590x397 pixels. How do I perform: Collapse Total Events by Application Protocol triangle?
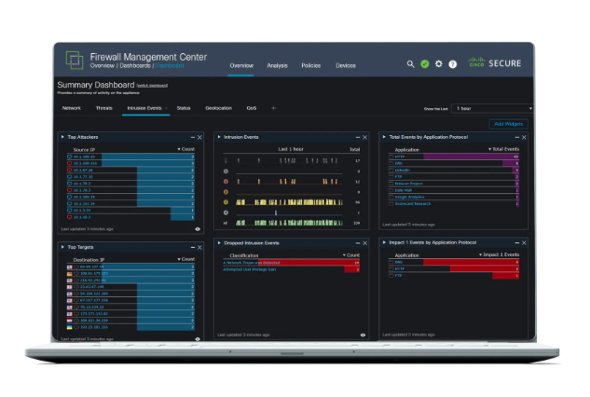384,137
